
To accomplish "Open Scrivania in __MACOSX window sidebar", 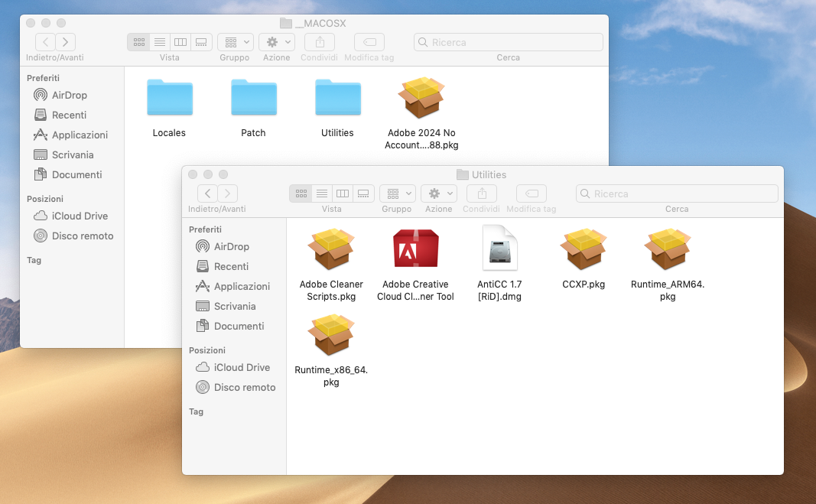I will tap(72, 154).
